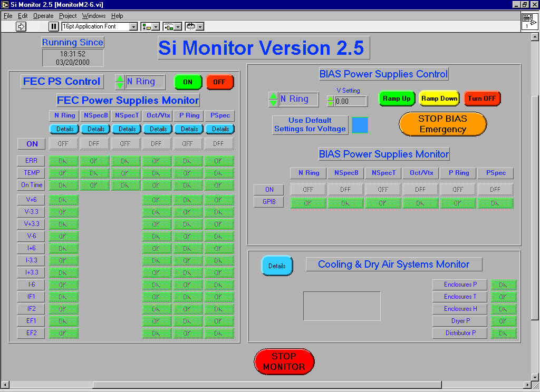Click BIAS Oct/Vtx GPIB OK indicator
540x392 pixels.
point(420,203)
